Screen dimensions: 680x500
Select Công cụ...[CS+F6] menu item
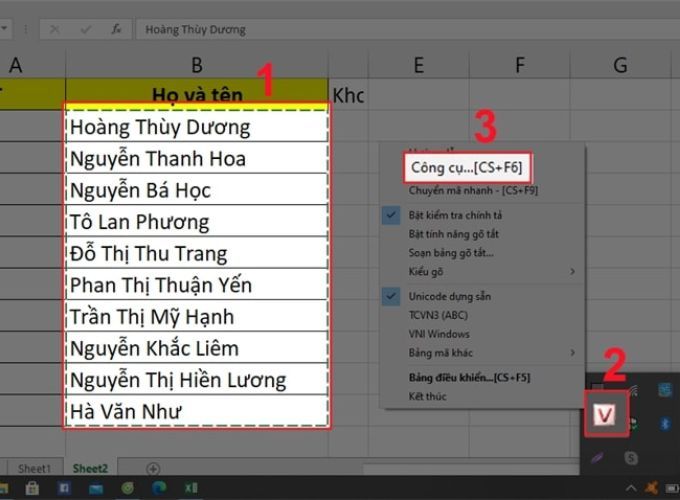click(467, 167)
